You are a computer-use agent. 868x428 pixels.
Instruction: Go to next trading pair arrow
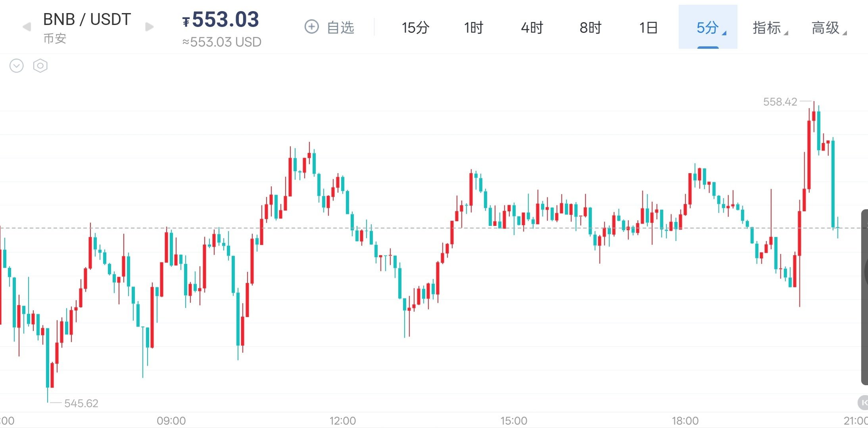click(150, 27)
